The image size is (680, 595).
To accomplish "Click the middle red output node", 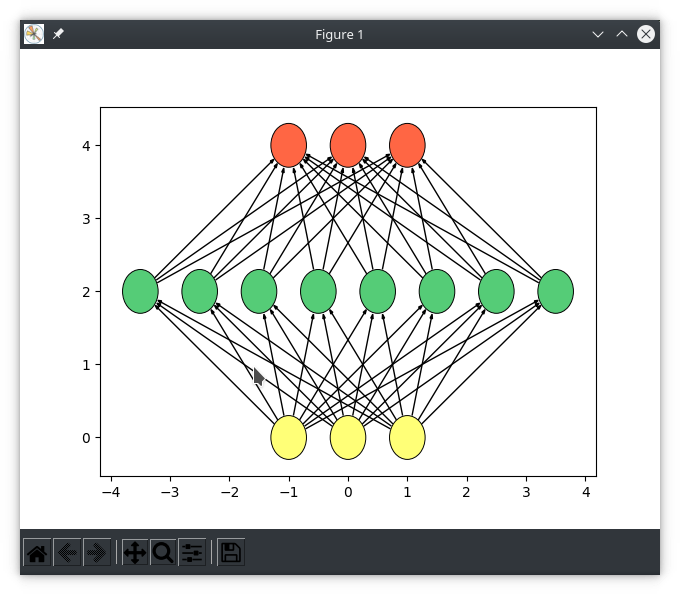I will click(x=348, y=145).
